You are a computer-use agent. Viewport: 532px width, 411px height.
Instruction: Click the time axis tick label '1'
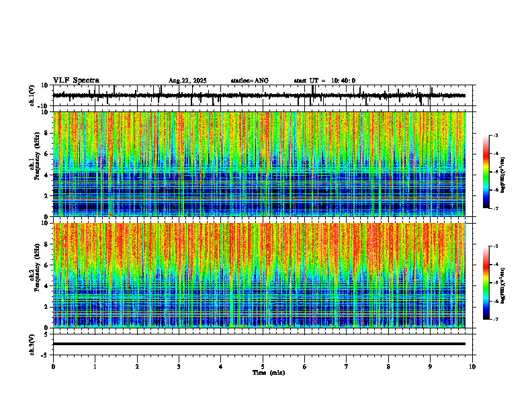pos(95,367)
